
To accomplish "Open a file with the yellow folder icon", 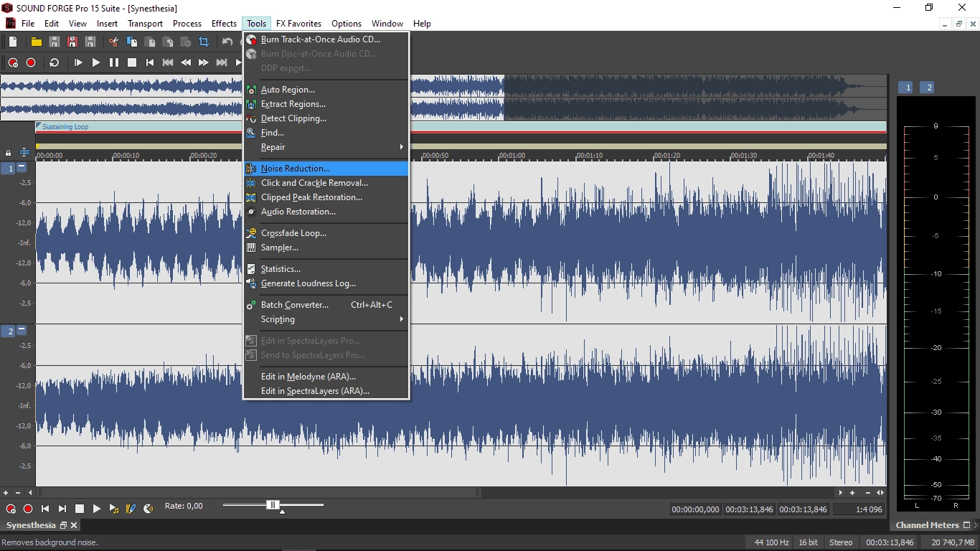I will [x=36, y=42].
